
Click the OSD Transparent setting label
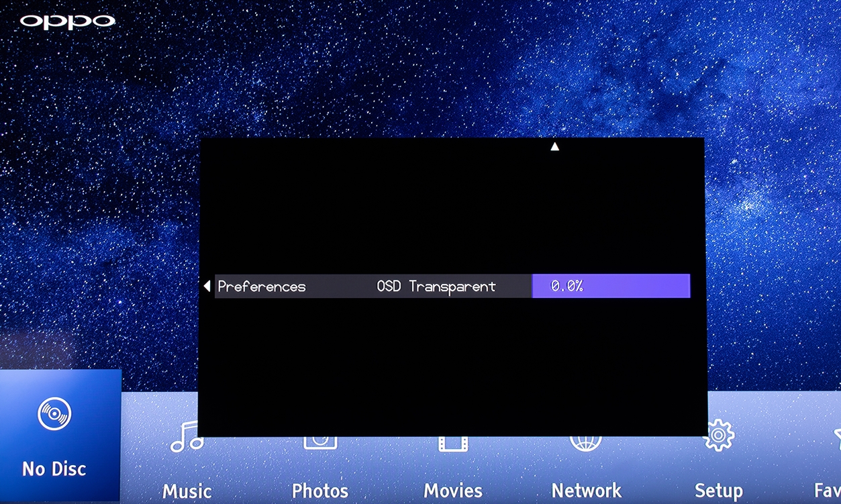(436, 287)
